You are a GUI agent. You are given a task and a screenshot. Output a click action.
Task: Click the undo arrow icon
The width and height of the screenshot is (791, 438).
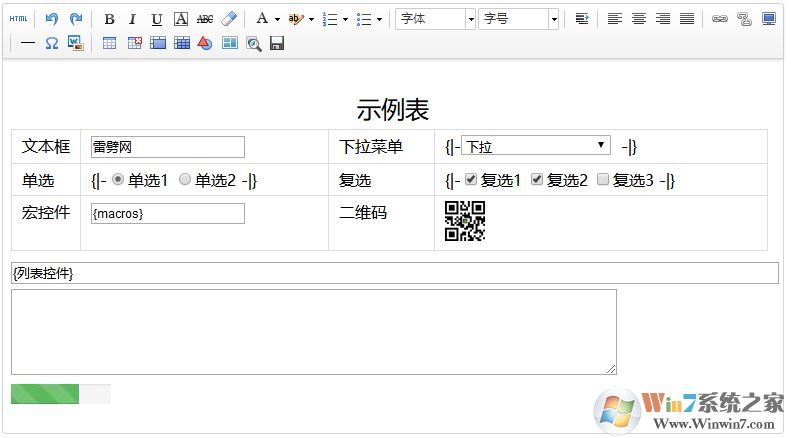coord(52,19)
